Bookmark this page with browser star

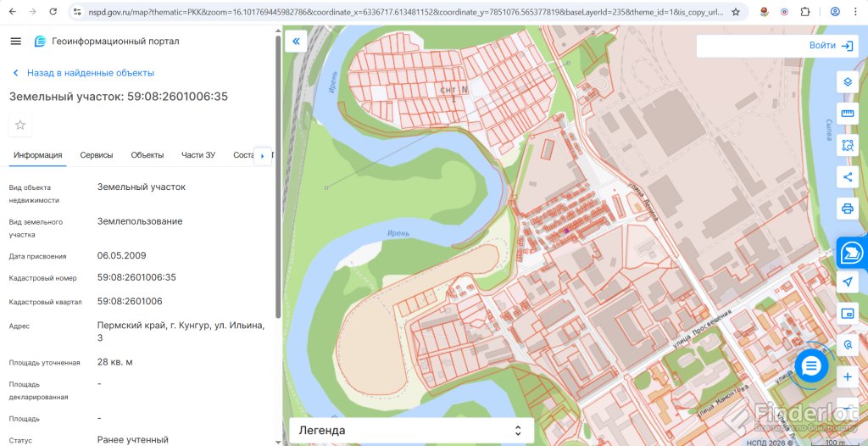pos(736,12)
